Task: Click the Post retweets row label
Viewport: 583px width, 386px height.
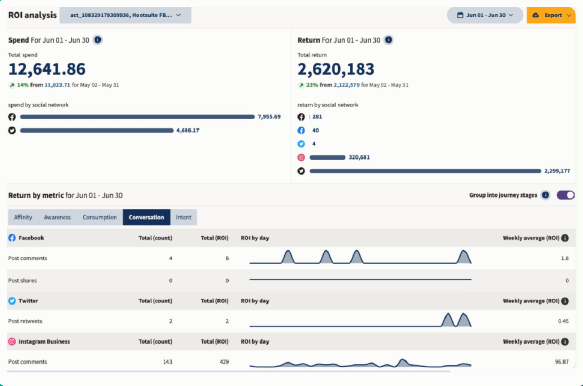Action: (25, 321)
